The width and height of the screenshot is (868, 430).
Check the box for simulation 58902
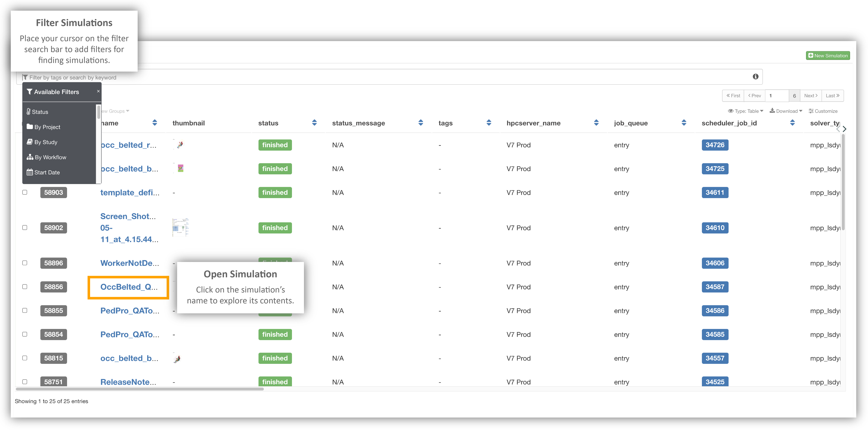(25, 228)
